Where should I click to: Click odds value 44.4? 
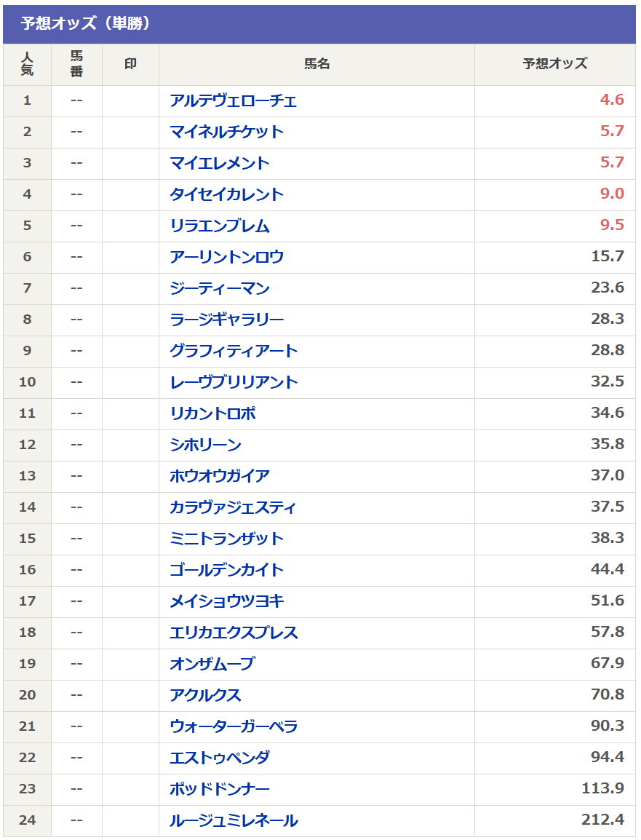point(608,569)
